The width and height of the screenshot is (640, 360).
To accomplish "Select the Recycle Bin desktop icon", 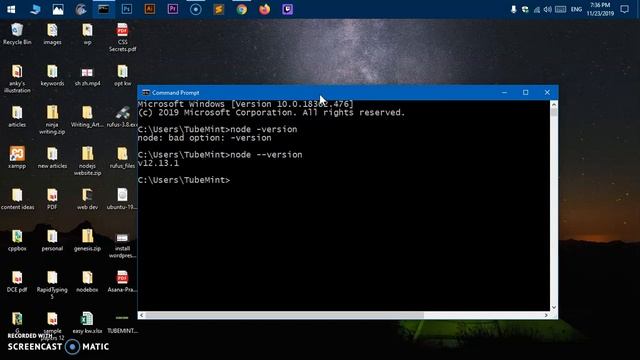I will click(17, 34).
